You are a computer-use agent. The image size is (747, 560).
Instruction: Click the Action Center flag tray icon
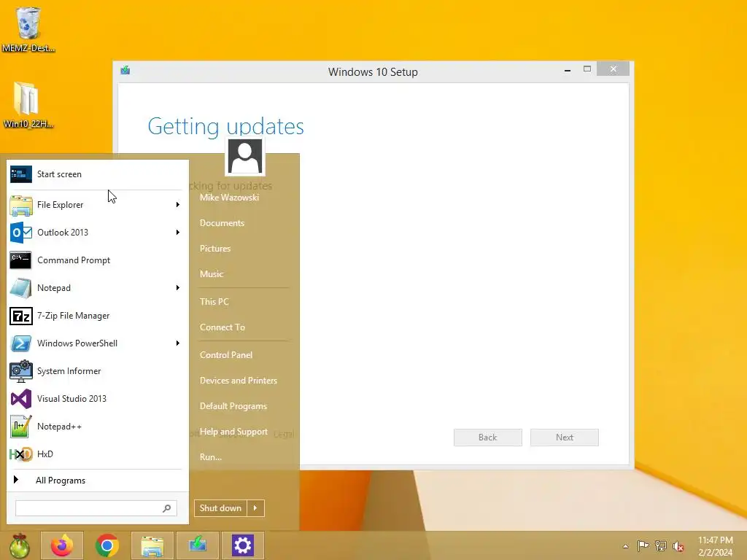pyautogui.click(x=643, y=545)
